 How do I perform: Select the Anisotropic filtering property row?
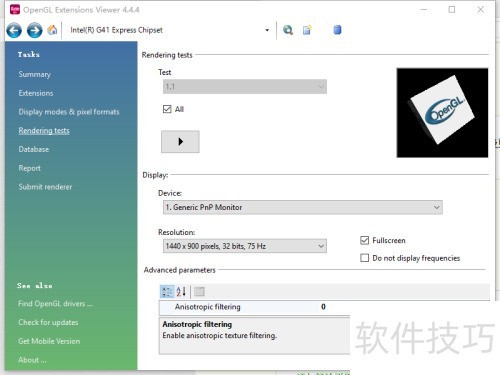255,307
